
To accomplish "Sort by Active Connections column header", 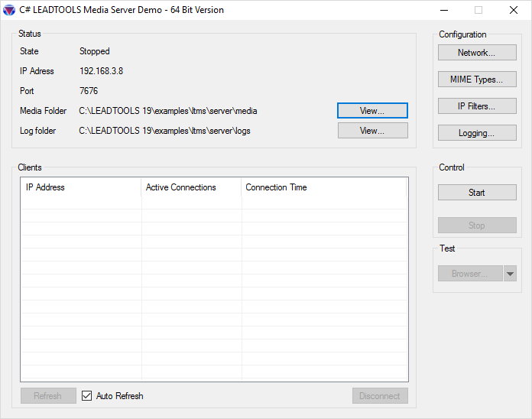I will (191, 187).
